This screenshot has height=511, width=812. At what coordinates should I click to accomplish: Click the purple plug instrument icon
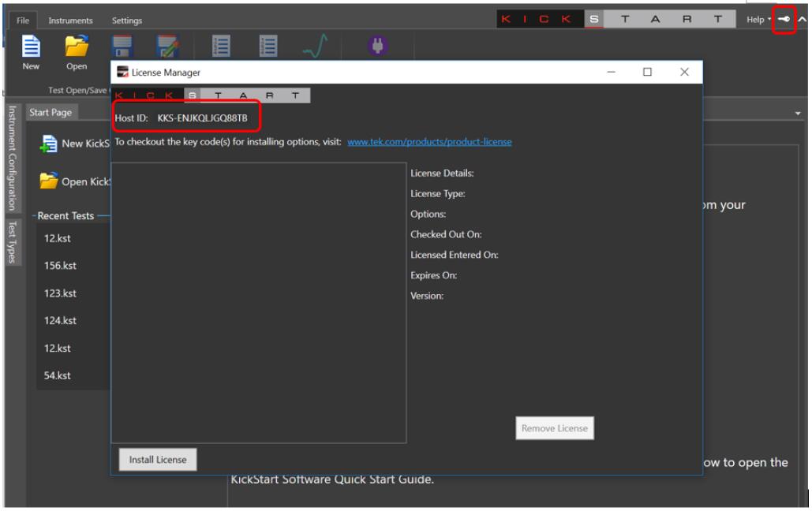(x=377, y=46)
